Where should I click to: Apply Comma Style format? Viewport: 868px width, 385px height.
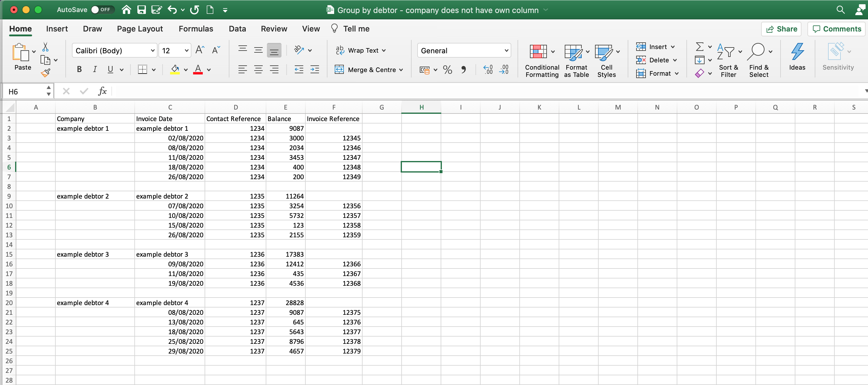pyautogui.click(x=464, y=69)
